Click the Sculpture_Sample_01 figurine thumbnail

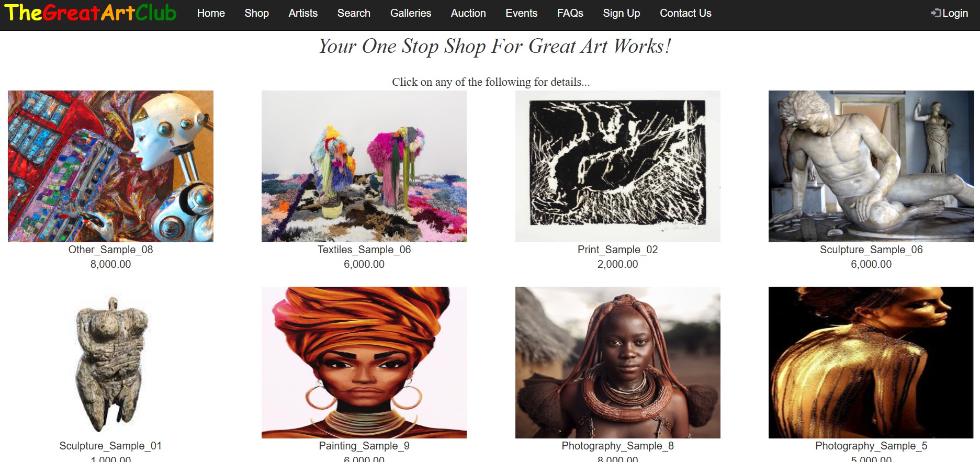coord(110,363)
